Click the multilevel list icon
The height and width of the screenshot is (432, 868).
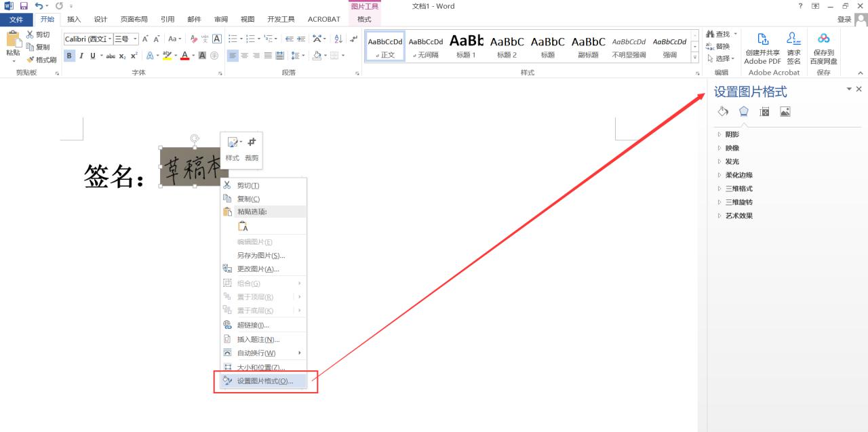269,39
